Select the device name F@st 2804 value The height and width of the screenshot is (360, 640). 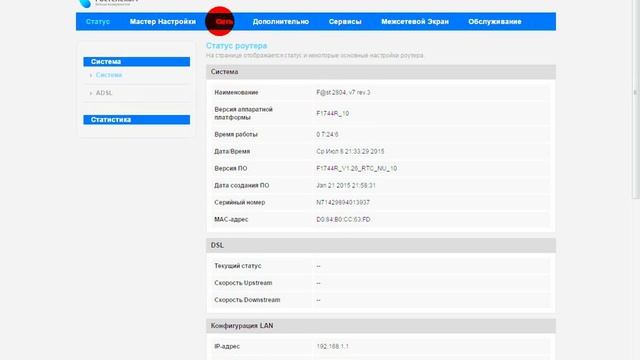[x=343, y=93]
